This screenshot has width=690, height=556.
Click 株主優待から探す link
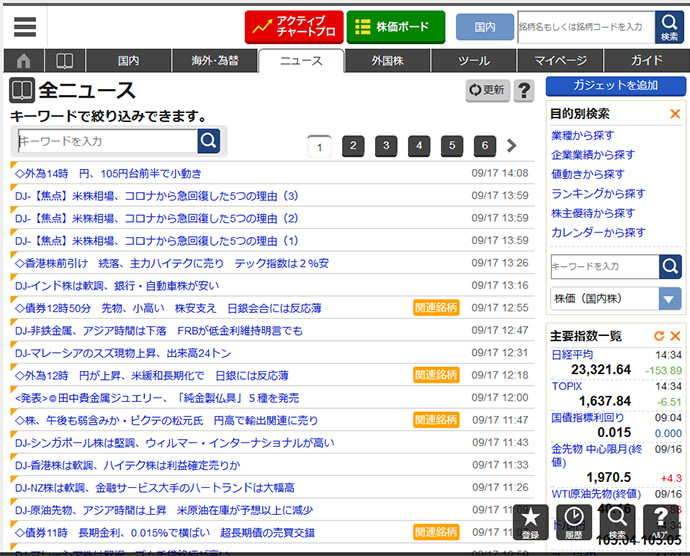593,213
